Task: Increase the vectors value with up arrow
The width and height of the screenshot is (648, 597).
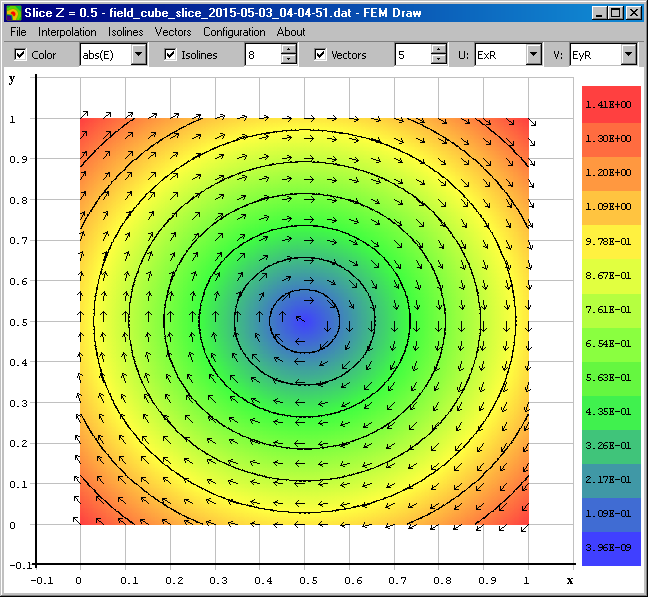Action: pos(438,50)
